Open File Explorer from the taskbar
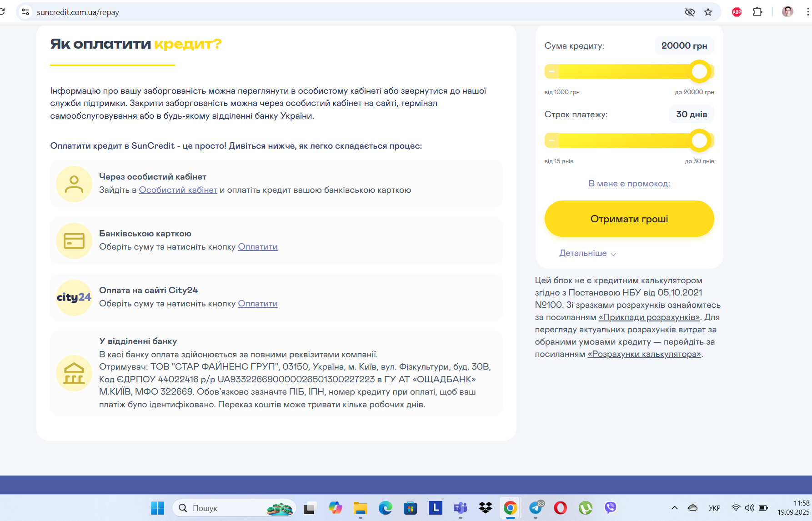 pyautogui.click(x=361, y=508)
